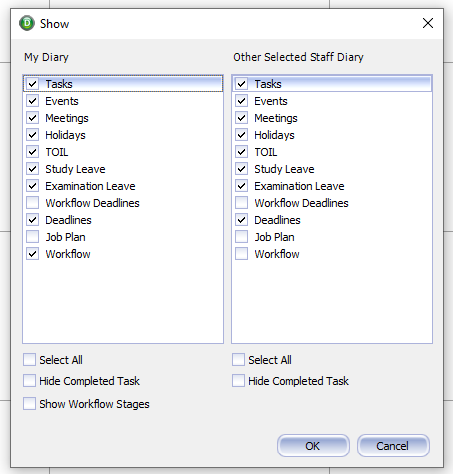Viewport: 453px width, 474px height.
Task: Confirm with the OK button
Action: click(313, 446)
